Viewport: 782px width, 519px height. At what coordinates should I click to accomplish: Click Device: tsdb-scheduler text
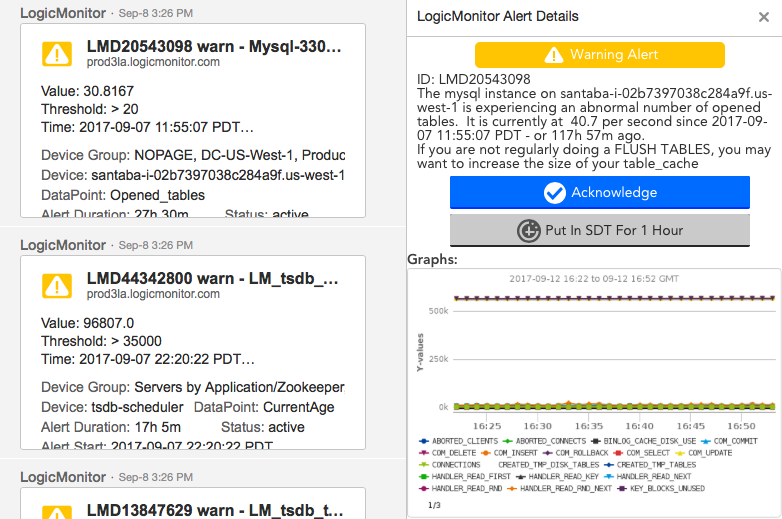pyautogui.click(x=112, y=407)
